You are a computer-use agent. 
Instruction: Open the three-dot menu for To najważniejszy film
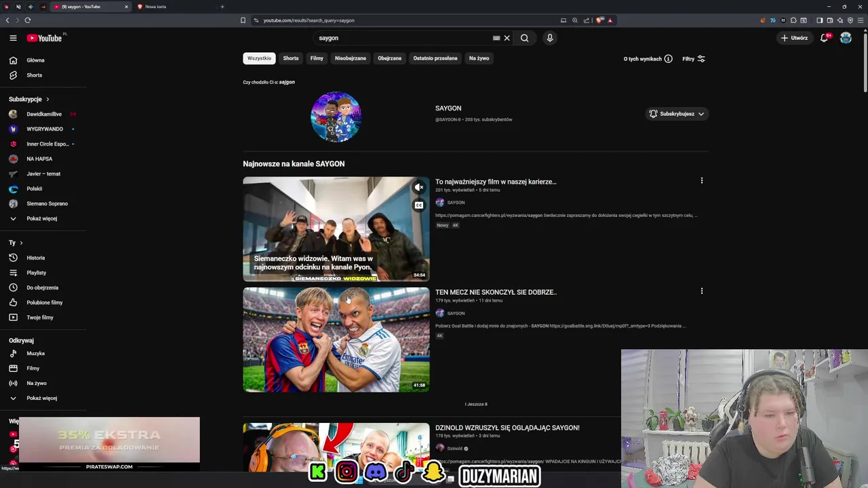pyautogui.click(x=702, y=181)
